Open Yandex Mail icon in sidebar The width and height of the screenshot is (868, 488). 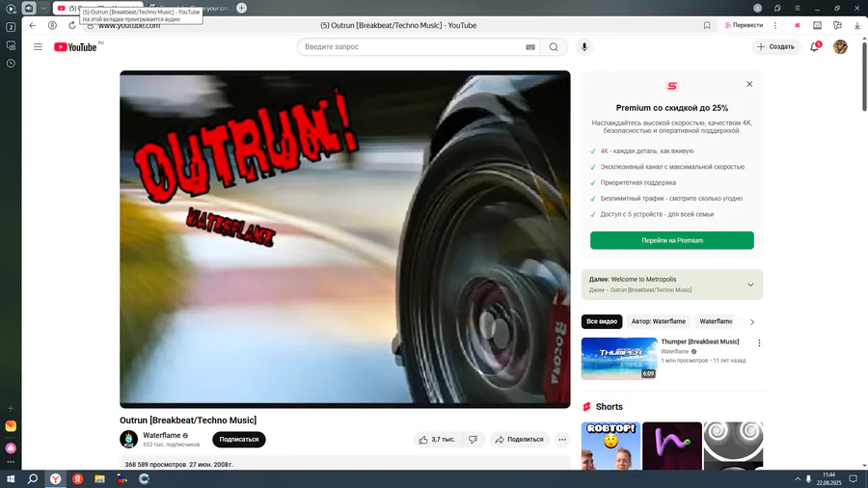click(11, 426)
